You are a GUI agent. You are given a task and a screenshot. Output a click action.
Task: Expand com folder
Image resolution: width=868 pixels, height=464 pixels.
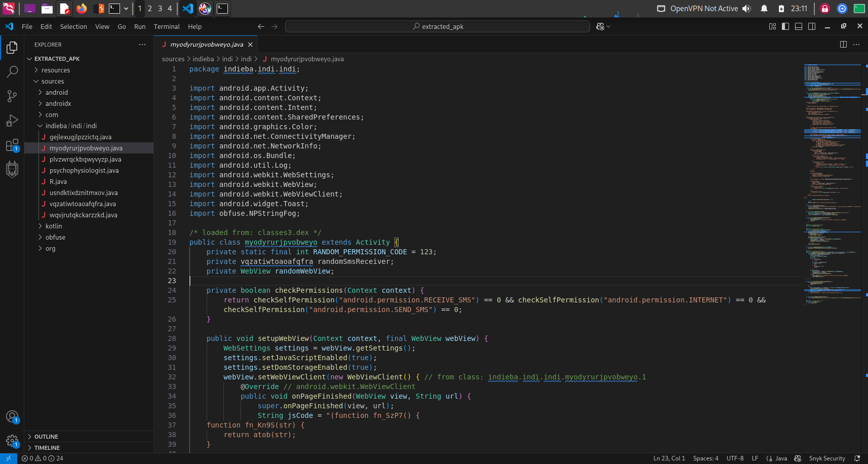[89, 114]
